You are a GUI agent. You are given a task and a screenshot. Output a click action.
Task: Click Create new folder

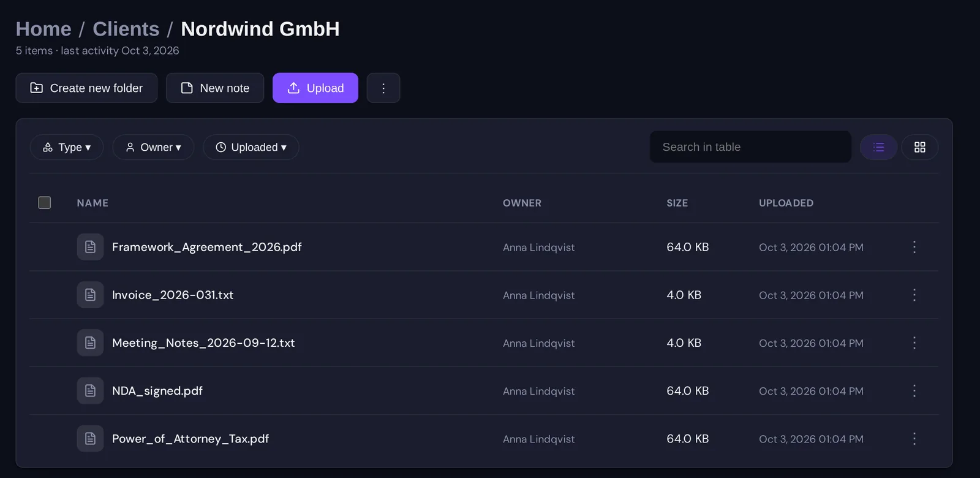pyautogui.click(x=86, y=88)
